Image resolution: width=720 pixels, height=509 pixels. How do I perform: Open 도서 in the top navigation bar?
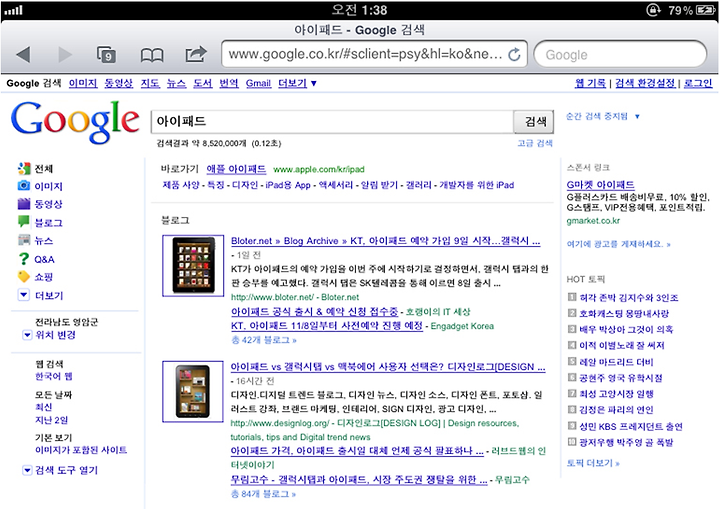pyautogui.click(x=202, y=83)
